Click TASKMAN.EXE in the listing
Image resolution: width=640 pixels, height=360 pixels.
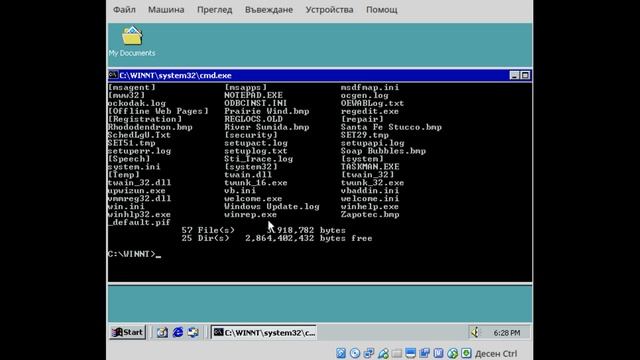tap(370, 167)
